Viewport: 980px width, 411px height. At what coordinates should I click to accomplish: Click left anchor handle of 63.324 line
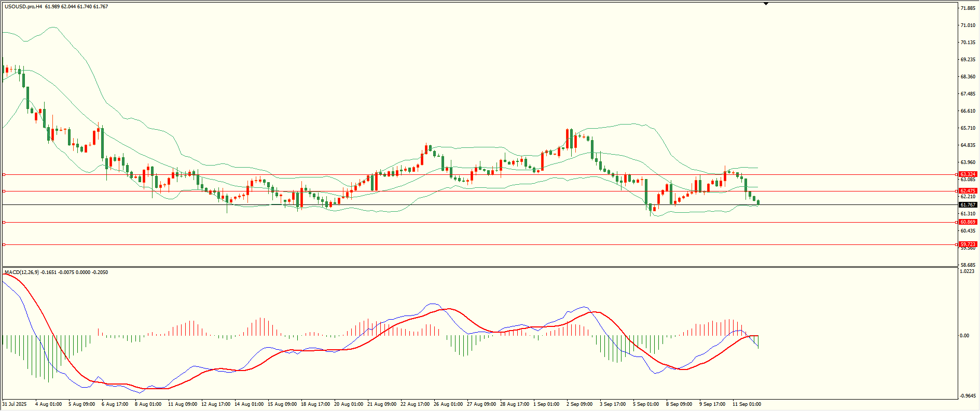point(4,174)
